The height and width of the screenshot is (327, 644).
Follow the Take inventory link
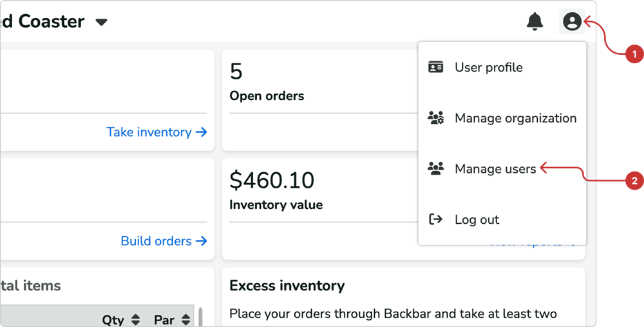tap(156, 132)
